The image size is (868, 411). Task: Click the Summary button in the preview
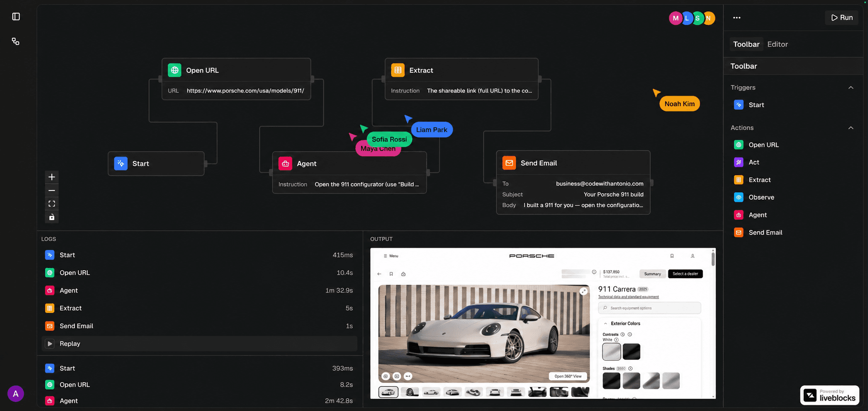[652, 274]
